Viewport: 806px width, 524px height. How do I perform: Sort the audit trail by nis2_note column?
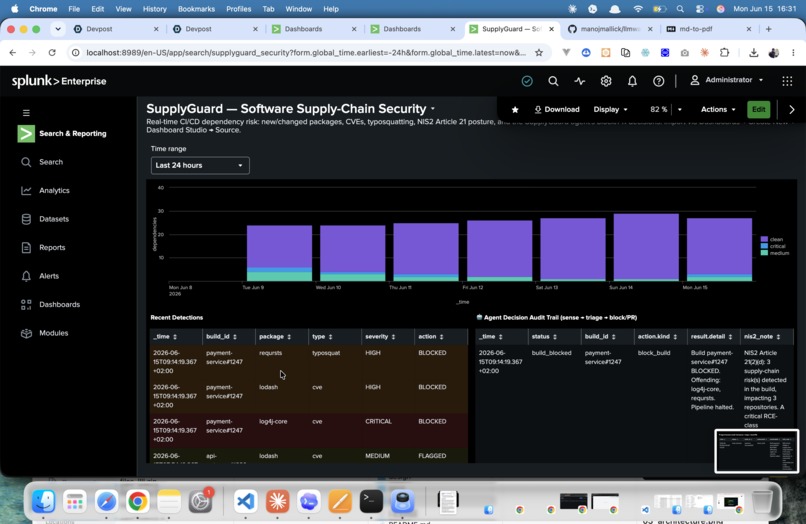coord(762,337)
